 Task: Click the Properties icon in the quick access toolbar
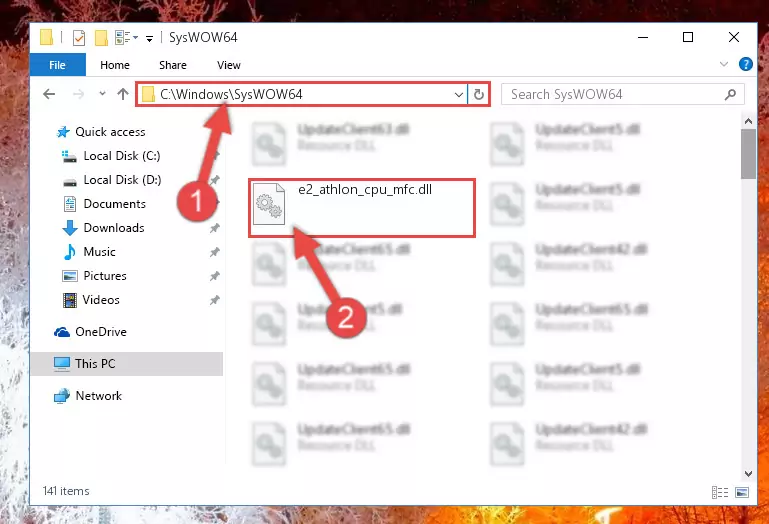(x=78, y=37)
